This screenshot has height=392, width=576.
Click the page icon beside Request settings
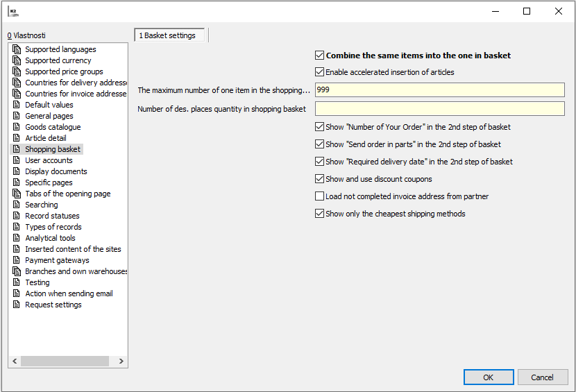click(17, 305)
